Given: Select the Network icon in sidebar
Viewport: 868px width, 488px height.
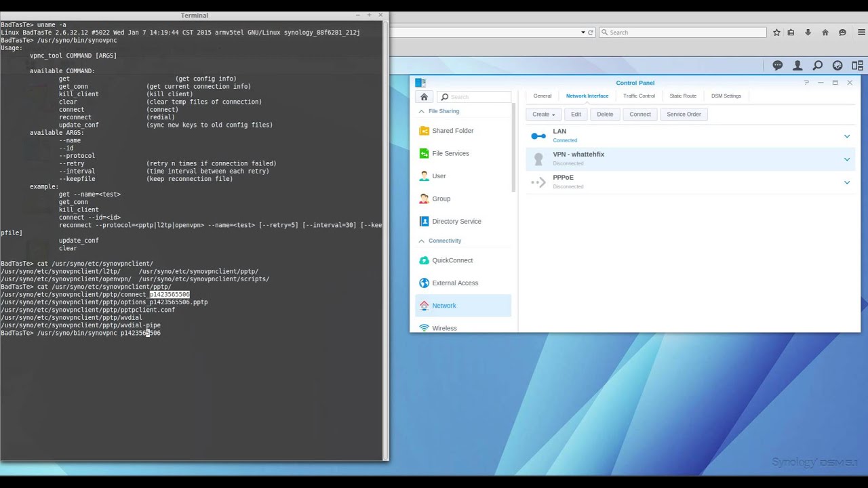Looking at the screenshot, I should 424,306.
